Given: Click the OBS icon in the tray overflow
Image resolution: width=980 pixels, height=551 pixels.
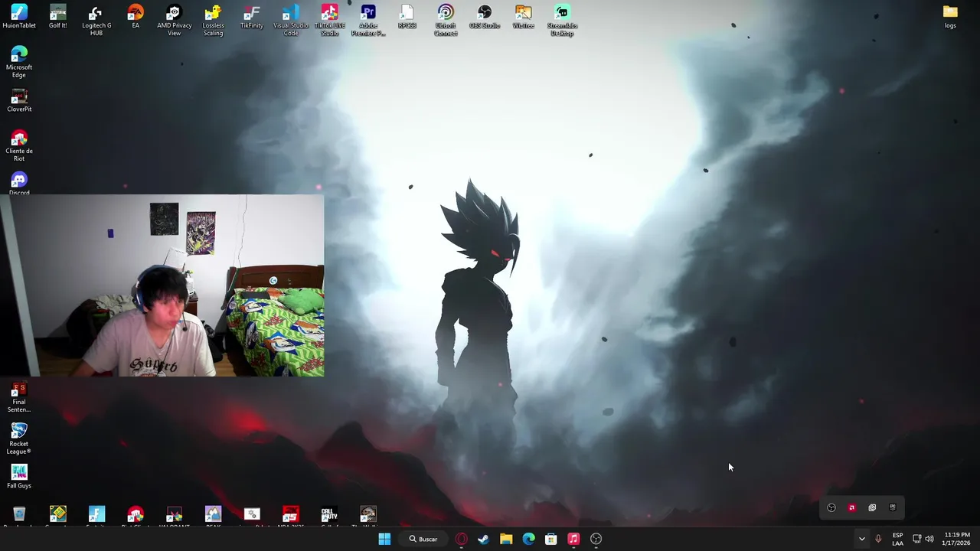Looking at the screenshot, I should (x=831, y=507).
